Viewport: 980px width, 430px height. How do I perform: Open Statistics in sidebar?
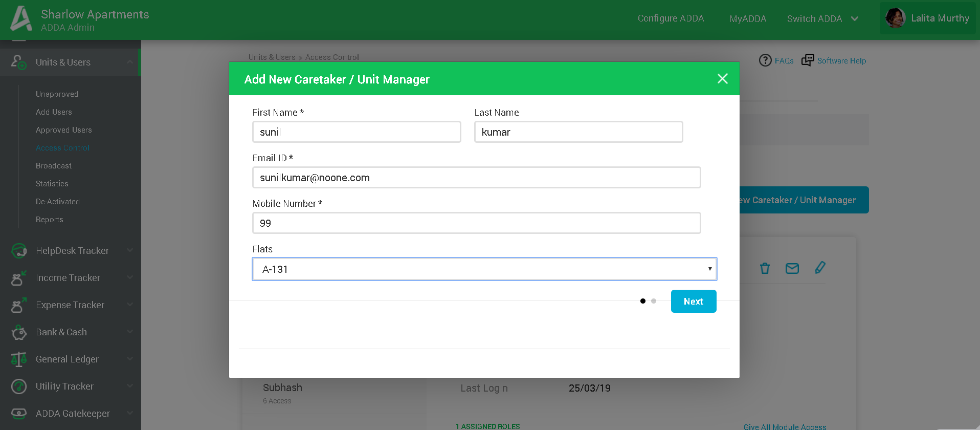tap(52, 184)
